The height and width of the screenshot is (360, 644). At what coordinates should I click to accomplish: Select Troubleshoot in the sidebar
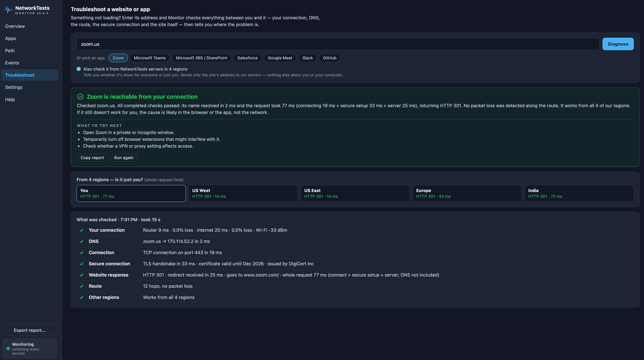[29, 75]
